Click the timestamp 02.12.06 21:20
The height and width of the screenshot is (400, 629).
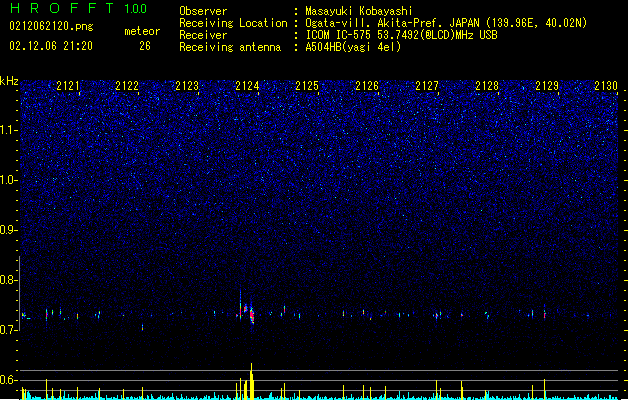(51, 46)
